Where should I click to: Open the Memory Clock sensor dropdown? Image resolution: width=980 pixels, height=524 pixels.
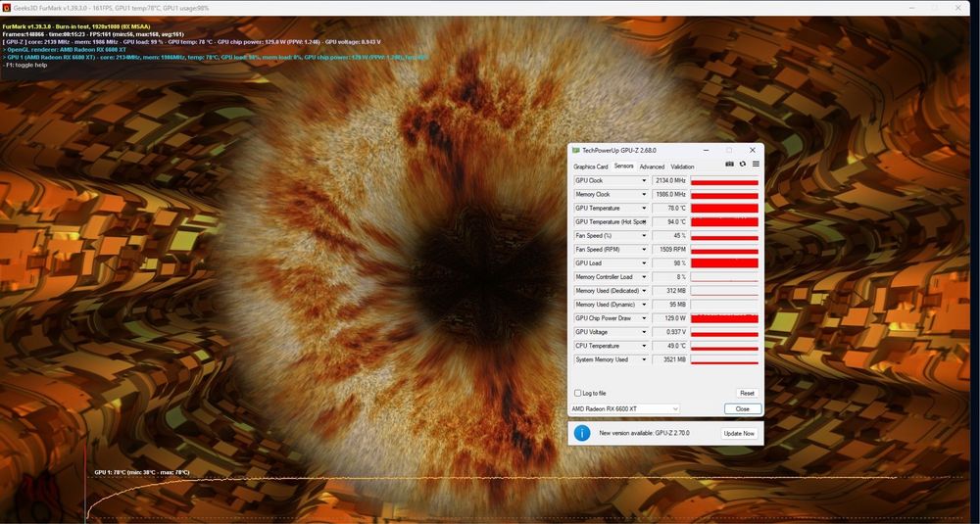644,194
